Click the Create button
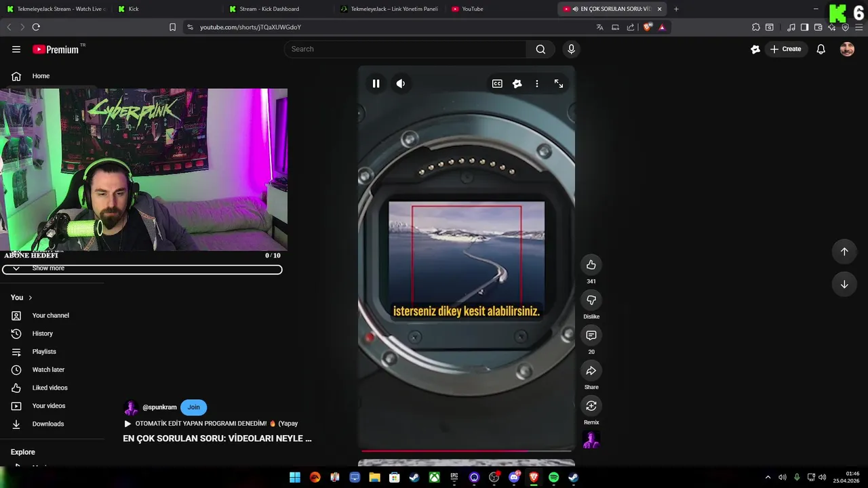The image size is (868, 488). tap(785, 49)
